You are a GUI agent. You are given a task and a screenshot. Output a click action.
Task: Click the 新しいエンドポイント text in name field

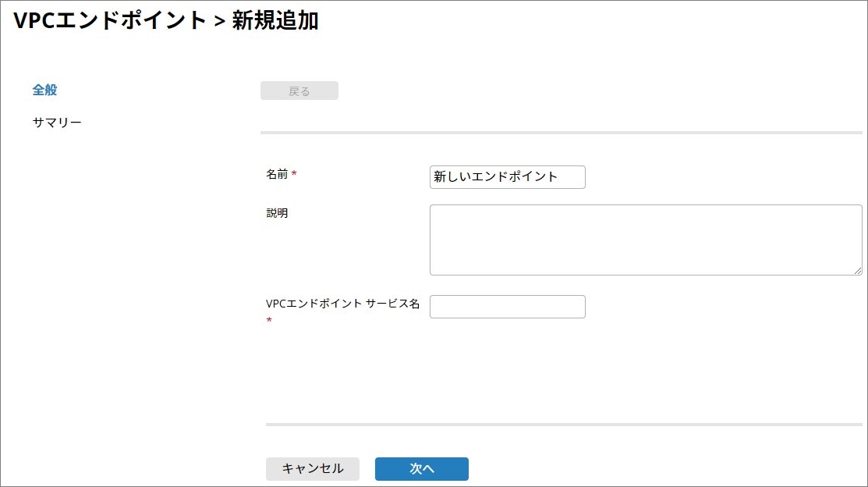(496, 177)
